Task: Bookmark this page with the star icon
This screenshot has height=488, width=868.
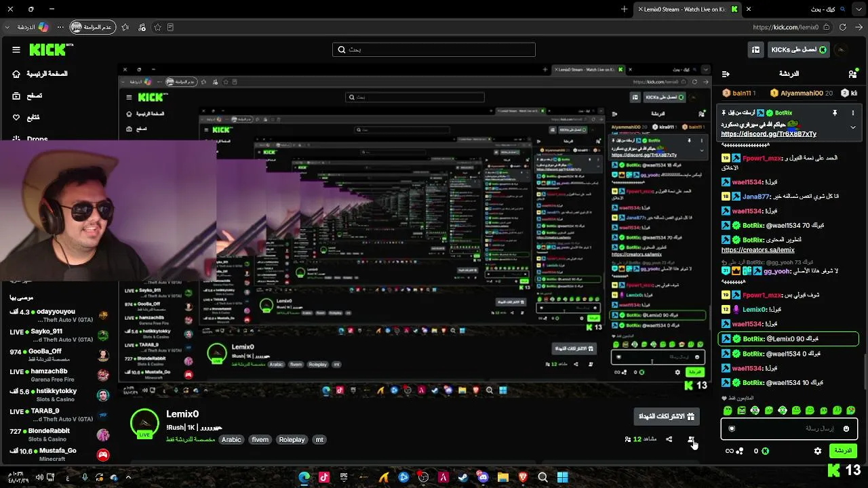Action: coord(157,27)
